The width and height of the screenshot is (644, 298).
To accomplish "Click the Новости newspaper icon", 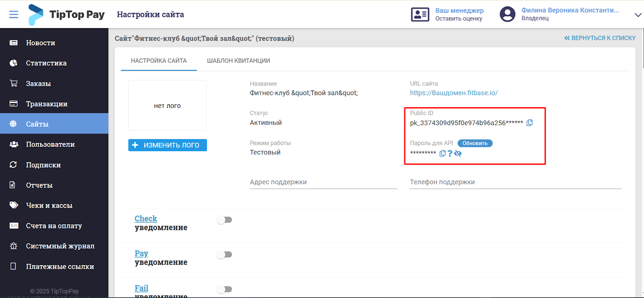I will coord(14,43).
